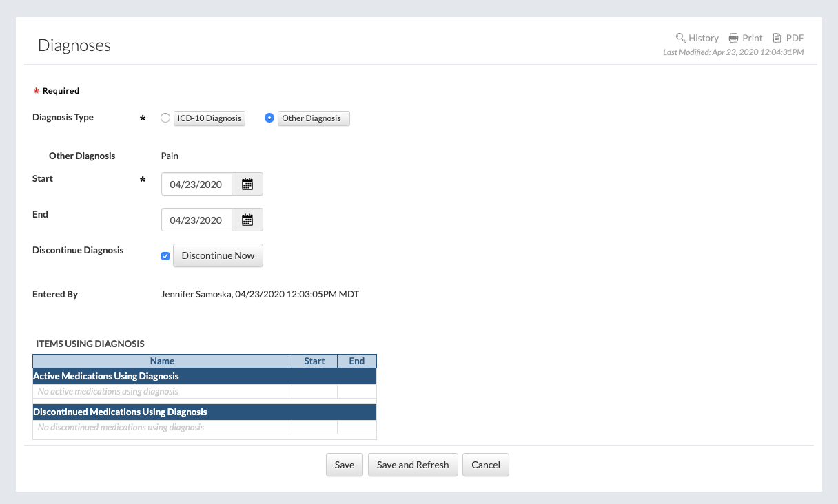Image resolution: width=838 pixels, height=504 pixels.
Task: Click the ICD-10 Diagnosis label button
Action: [209, 118]
